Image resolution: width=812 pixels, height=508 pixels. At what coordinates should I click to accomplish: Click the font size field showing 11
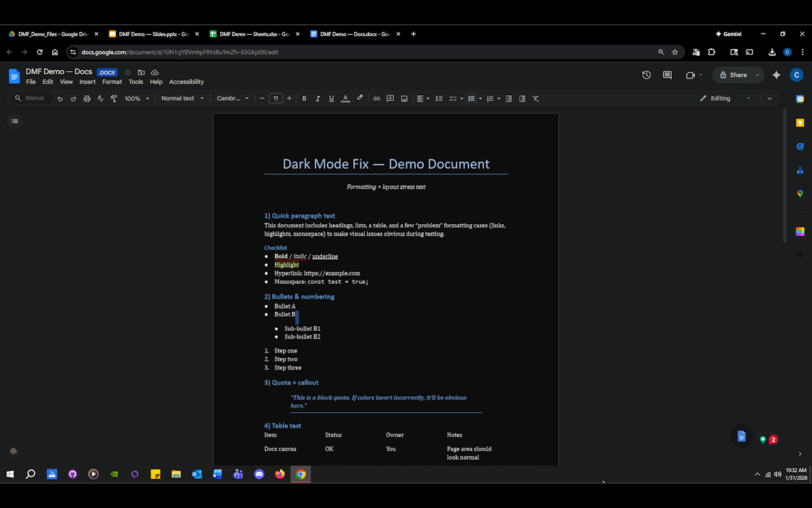pos(275,98)
